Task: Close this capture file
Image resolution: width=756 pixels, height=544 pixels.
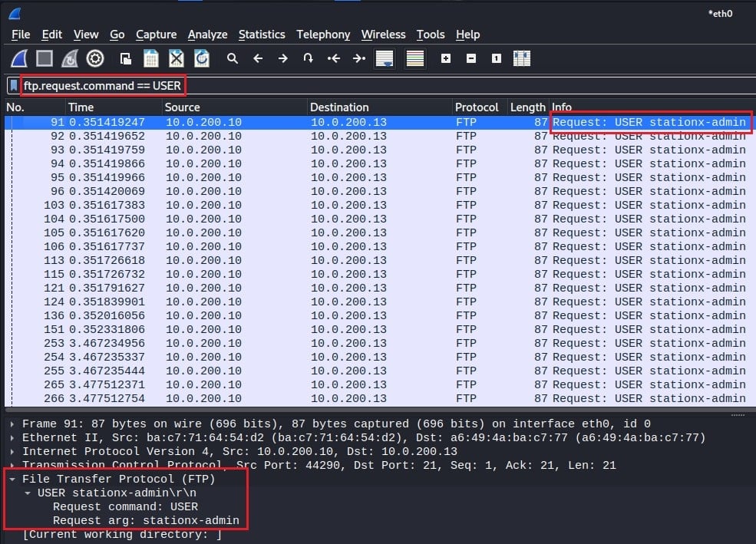Action: 177,59
